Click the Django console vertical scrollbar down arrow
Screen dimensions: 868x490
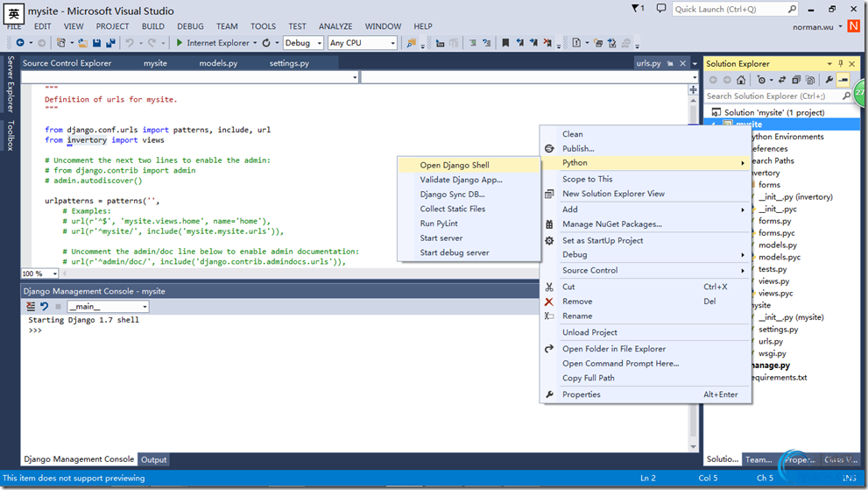click(x=693, y=447)
